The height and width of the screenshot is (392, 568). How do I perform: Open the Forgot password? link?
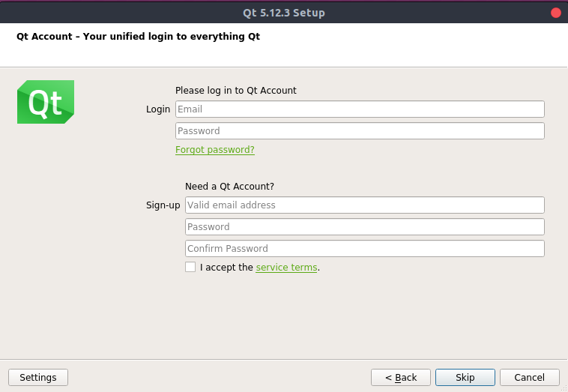(x=215, y=150)
